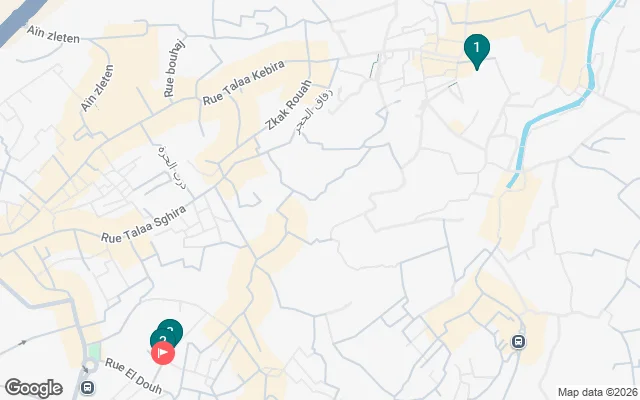The height and width of the screenshot is (400, 640).
Task: Click the small green park area
Action: click(94, 351)
